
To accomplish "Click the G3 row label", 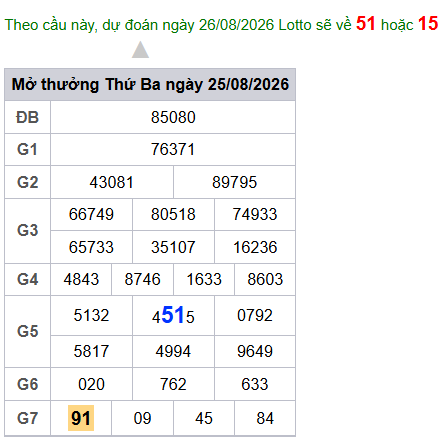I will pyautogui.click(x=28, y=231).
